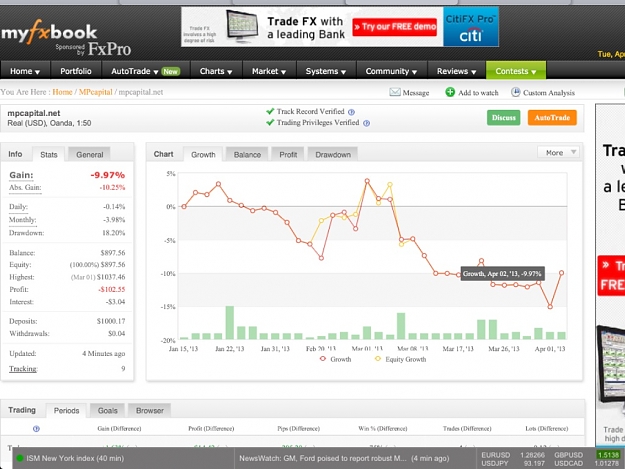The image size is (625, 469).
Task: Click the orange AutoTrade button
Action: pyautogui.click(x=552, y=118)
